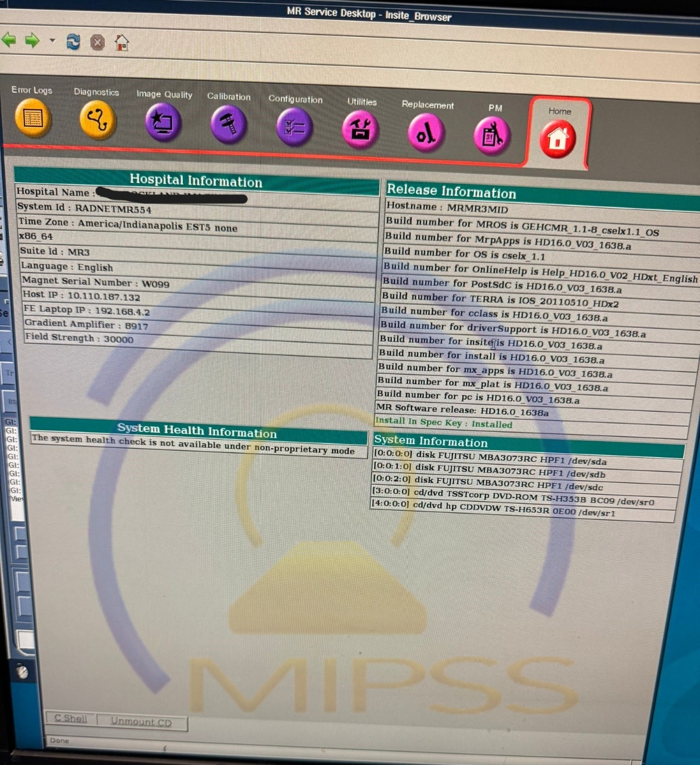Click the Calibration label
This screenshot has width=700, height=765.
(x=229, y=96)
